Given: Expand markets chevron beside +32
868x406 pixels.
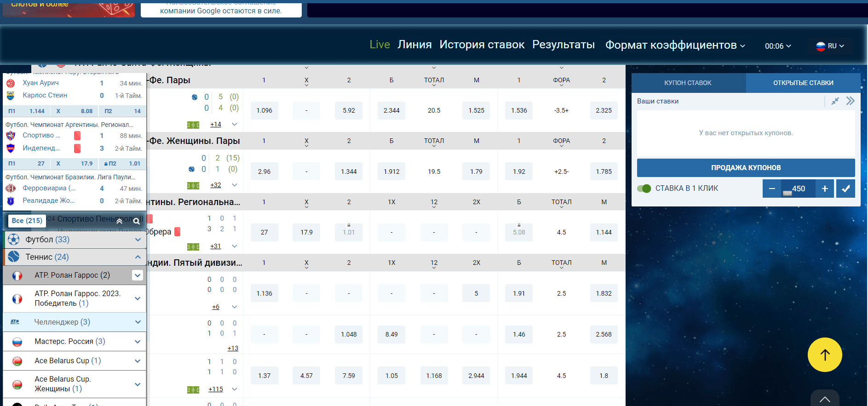Looking at the screenshot, I should pyautogui.click(x=235, y=185).
